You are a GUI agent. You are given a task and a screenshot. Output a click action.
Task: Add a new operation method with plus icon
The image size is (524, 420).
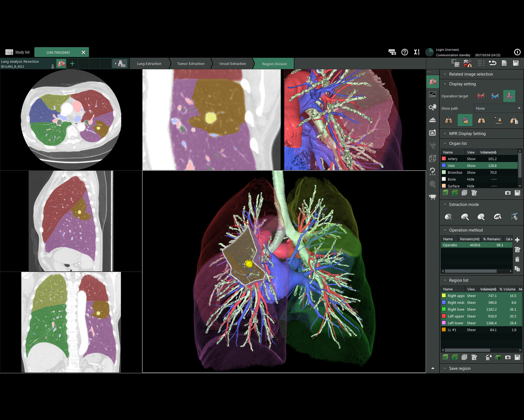tap(517, 240)
